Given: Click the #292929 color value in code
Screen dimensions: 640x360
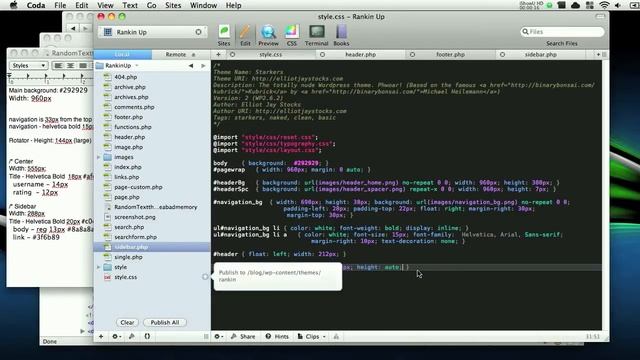Looking at the screenshot, I should point(306,163).
